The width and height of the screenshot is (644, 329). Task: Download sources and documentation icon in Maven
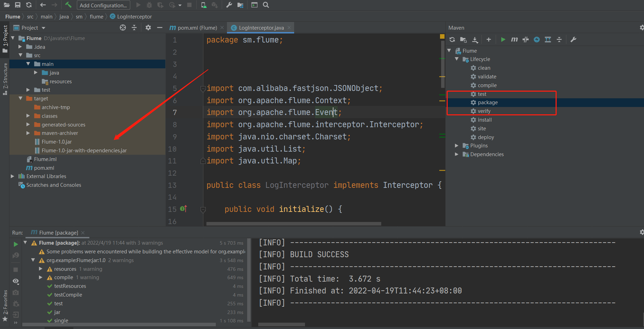475,40
